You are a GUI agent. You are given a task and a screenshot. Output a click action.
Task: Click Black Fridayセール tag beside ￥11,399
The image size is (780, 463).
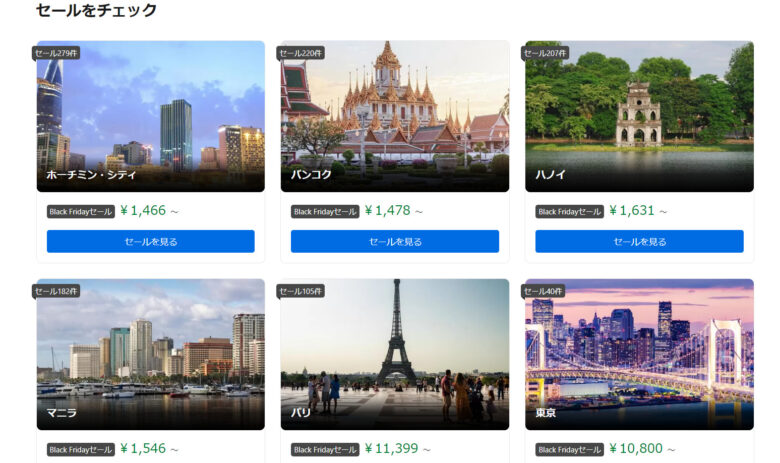325,450
